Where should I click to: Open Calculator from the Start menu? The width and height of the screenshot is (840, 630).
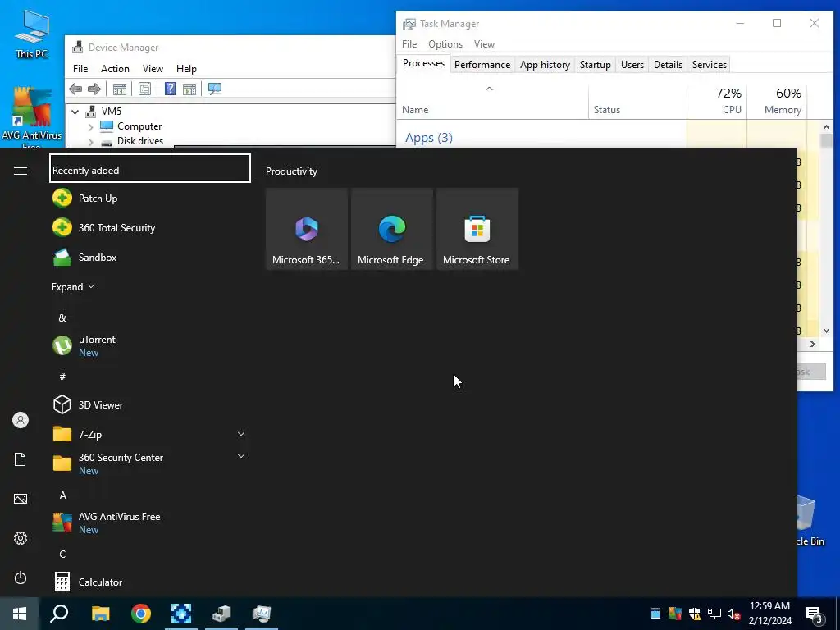[150, 582]
